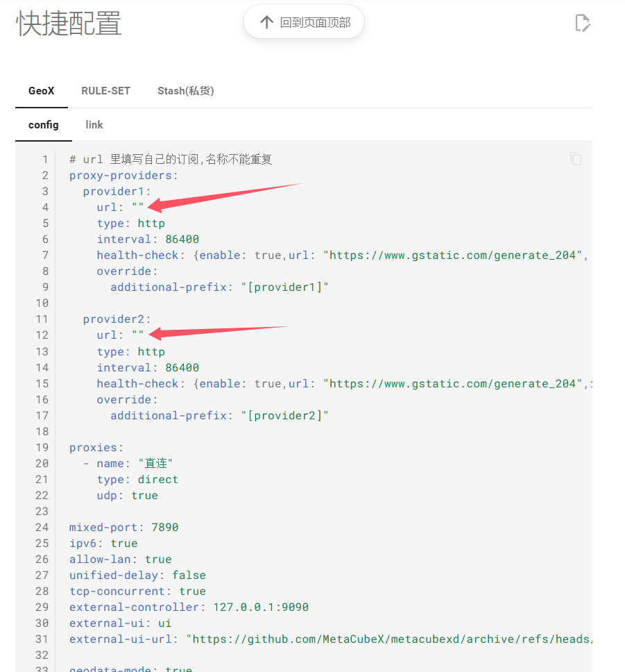625x672 pixels.
Task: Click the comment on line 1
Action: coord(171,160)
